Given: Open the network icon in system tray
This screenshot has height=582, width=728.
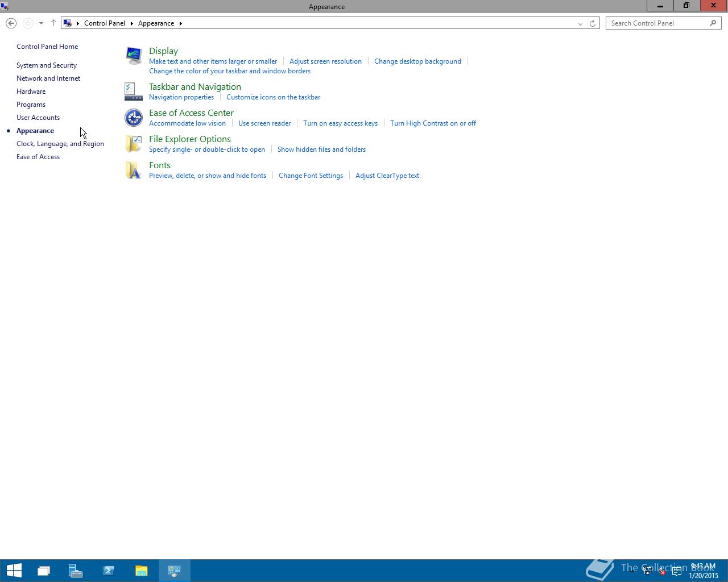Looking at the screenshot, I should 647,571.
